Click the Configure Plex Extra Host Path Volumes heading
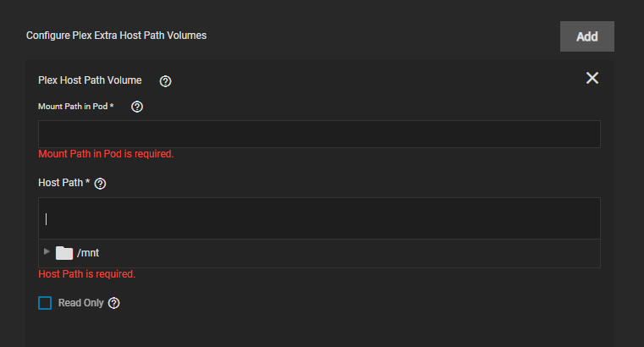This screenshot has height=347, width=644. click(116, 36)
